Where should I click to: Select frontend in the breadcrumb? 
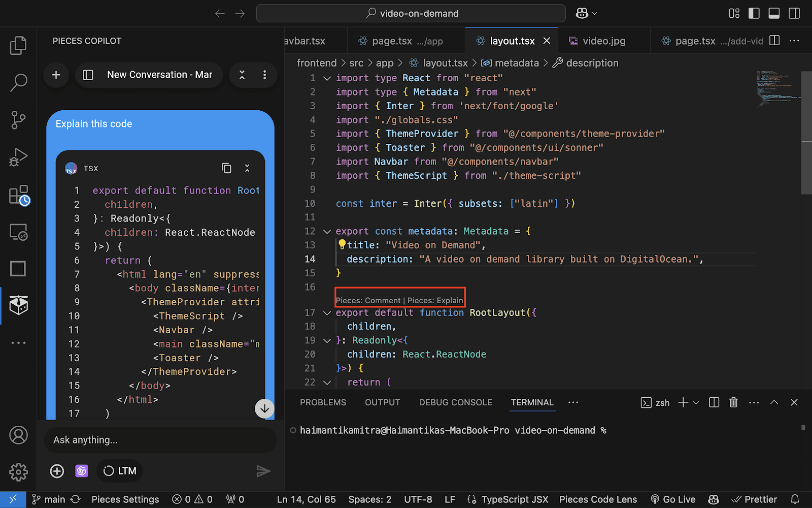(317, 63)
